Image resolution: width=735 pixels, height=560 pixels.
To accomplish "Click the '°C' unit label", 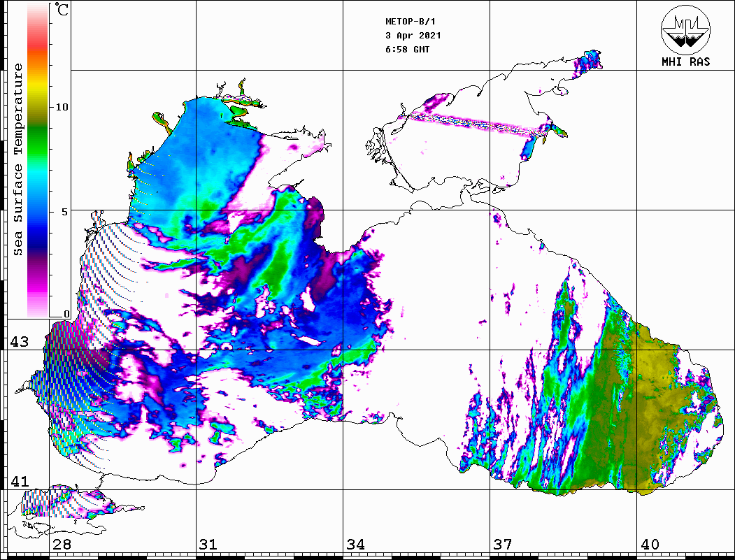I will 62,9.
